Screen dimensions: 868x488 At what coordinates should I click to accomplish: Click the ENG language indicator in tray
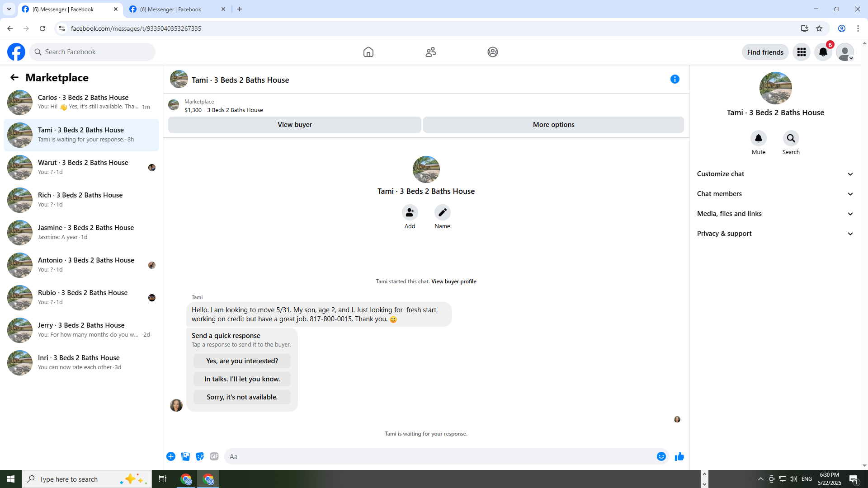(x=807, y=479)
